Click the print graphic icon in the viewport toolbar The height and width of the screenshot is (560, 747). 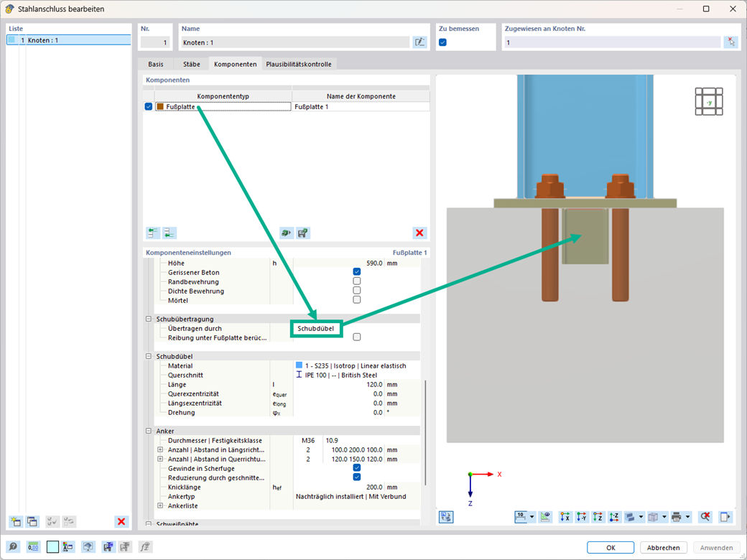pyautogui.click(x=676, y=517)
